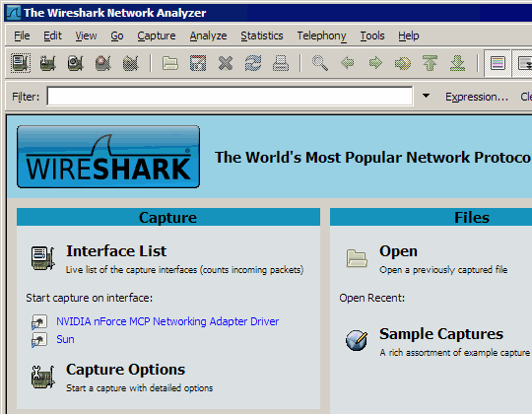532x414 pixels.
Task: Click the capture options toolbar icon
Action: (x=48, y=63)
